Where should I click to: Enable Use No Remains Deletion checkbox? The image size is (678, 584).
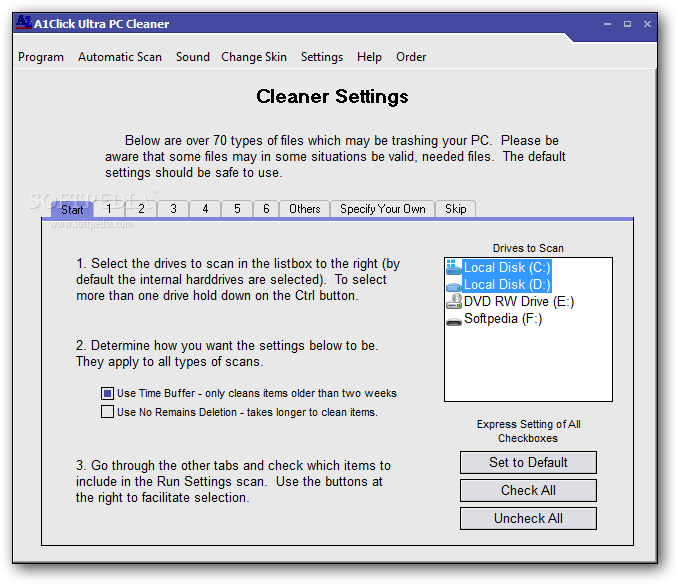(107, 412)
